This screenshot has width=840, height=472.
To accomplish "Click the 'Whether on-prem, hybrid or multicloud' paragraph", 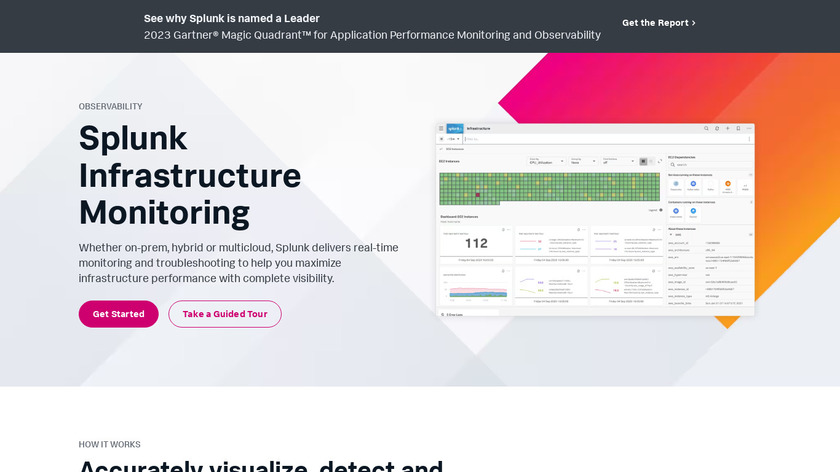I will (x=238, y=263).
